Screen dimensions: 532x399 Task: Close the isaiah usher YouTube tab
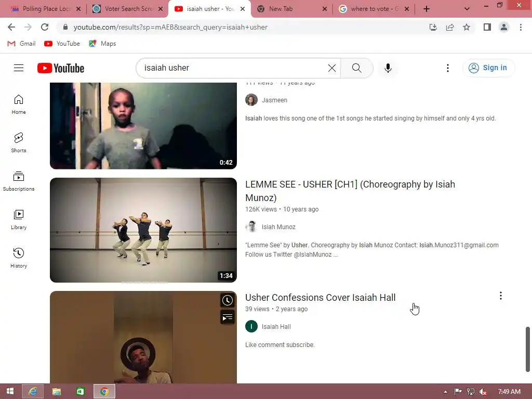coord(243,9)
